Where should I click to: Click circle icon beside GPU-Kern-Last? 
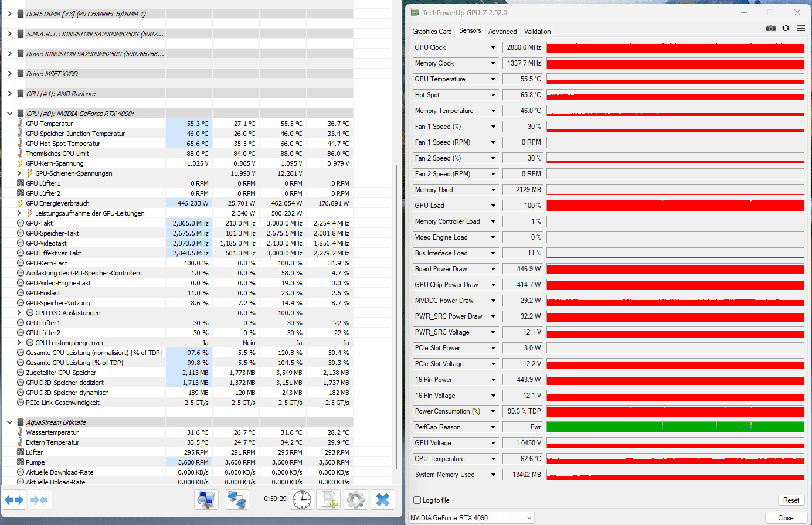[x=20, y=263]
